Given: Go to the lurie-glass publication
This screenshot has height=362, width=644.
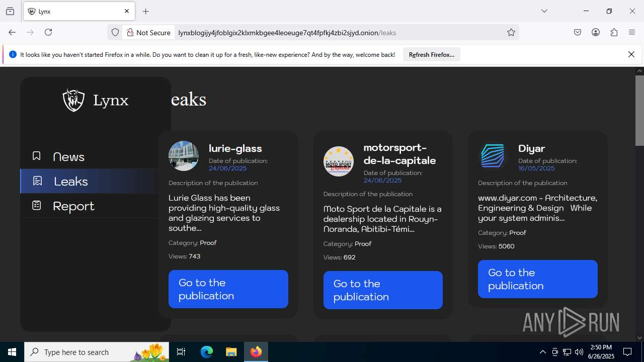Looking at the screenshot, I should (228, 289).
